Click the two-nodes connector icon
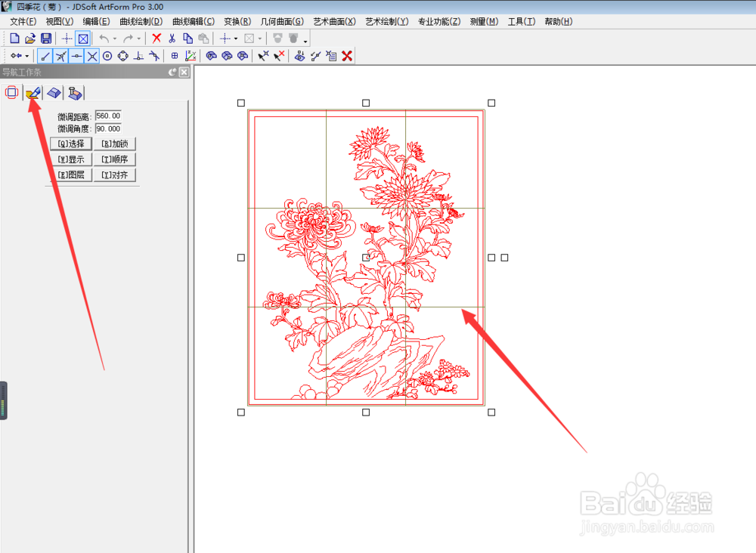The image size is (756, 553). tap(315, 56)
